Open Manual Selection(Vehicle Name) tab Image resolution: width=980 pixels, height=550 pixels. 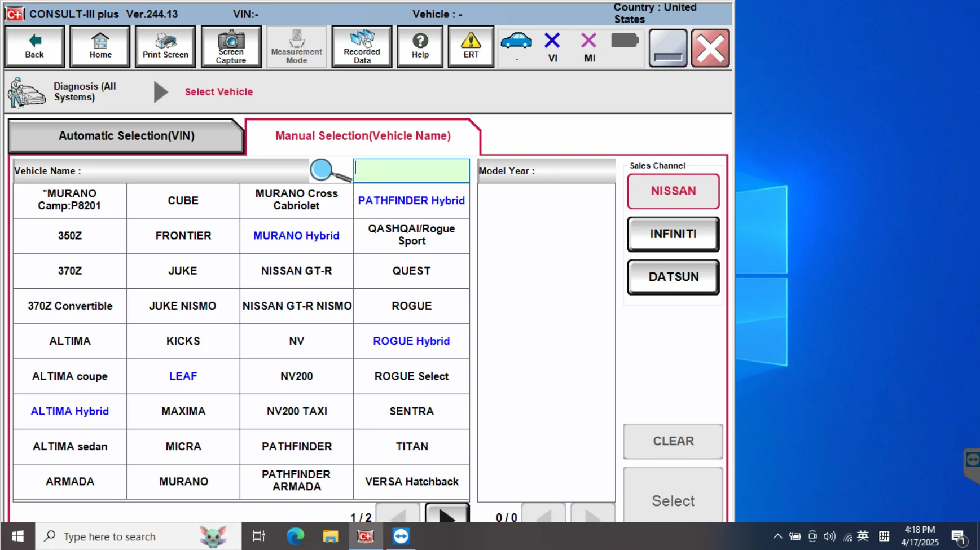(x=363, y=136)
